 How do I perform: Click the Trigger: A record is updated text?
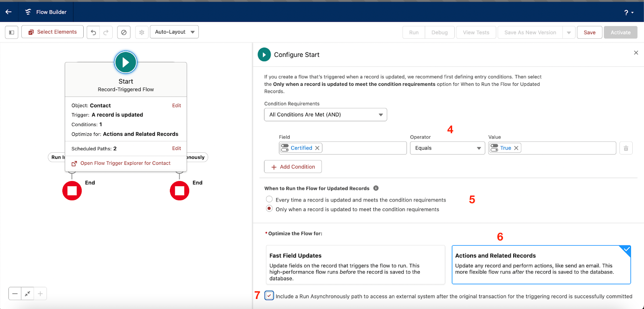coord(107,115)
